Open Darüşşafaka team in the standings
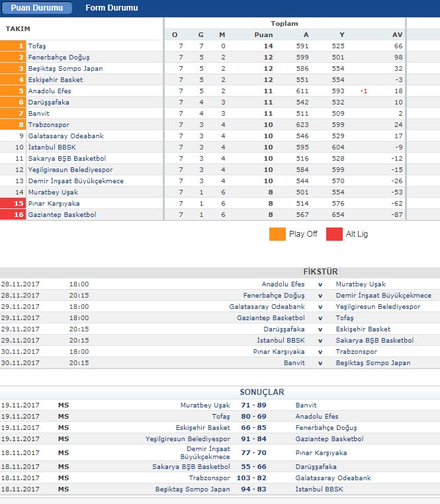The height and width of the screenshot is (504, 440). pos(48,103)
